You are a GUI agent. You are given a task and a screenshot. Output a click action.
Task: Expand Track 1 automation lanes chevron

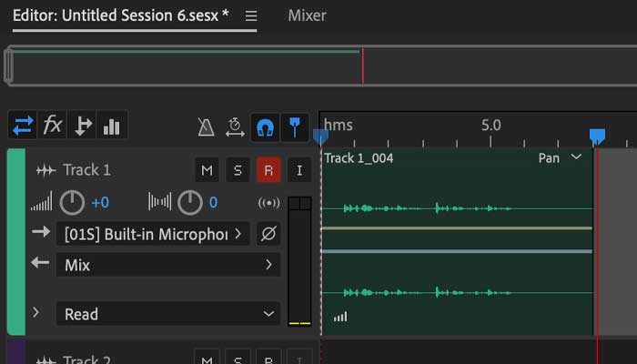coord(35,312)
